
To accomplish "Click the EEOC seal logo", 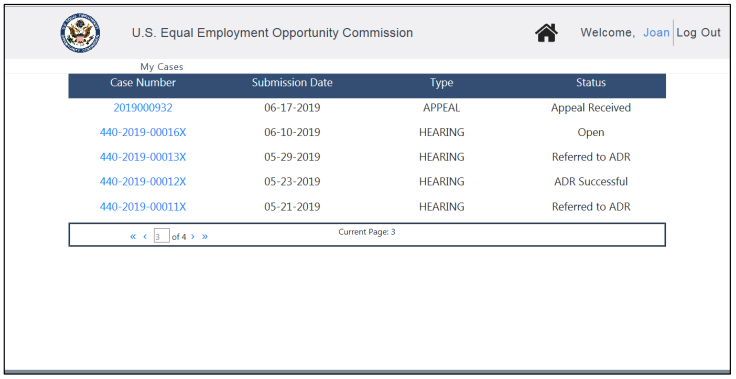I will pos(80,33).
